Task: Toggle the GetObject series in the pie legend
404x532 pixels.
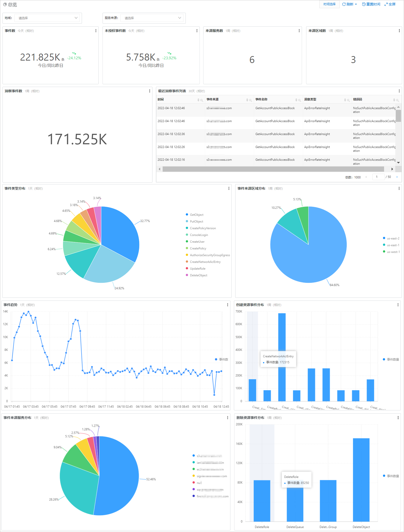Action: point(195,215)
